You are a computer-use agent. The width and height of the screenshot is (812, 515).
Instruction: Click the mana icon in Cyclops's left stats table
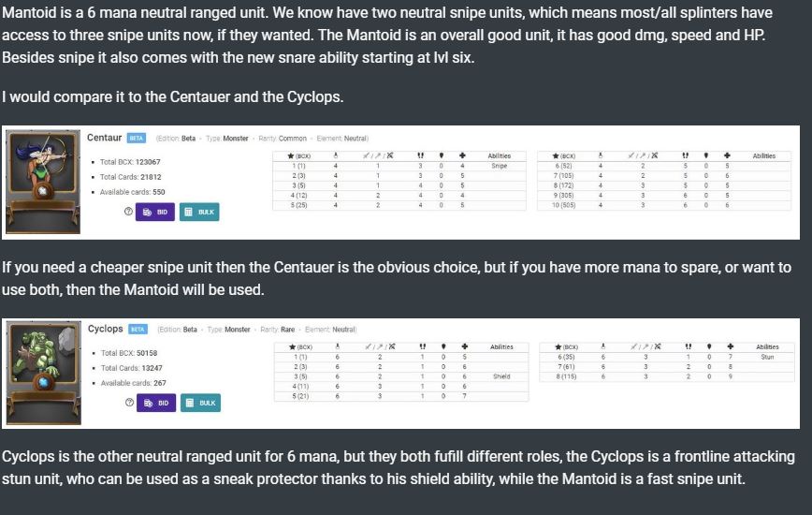click(x=337, y=347)
